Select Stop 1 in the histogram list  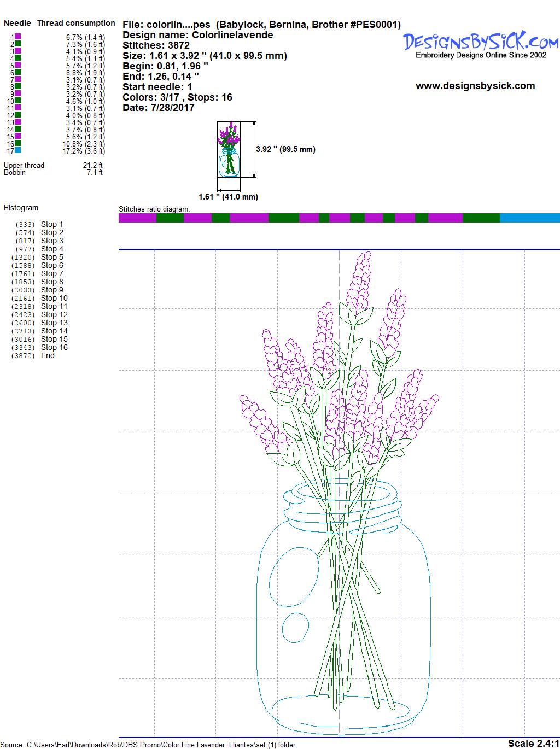(52, 224)
